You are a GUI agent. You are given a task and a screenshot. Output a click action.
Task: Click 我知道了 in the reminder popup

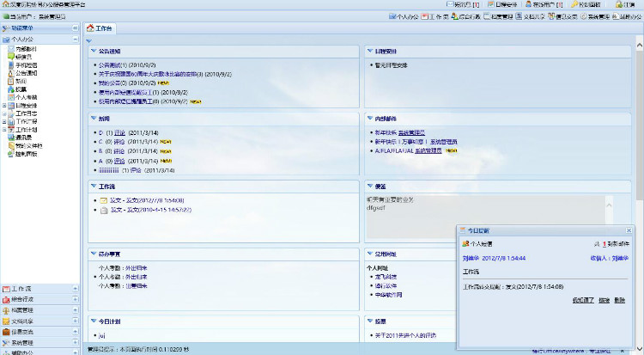pyautogui.click(x=582, y=299)
